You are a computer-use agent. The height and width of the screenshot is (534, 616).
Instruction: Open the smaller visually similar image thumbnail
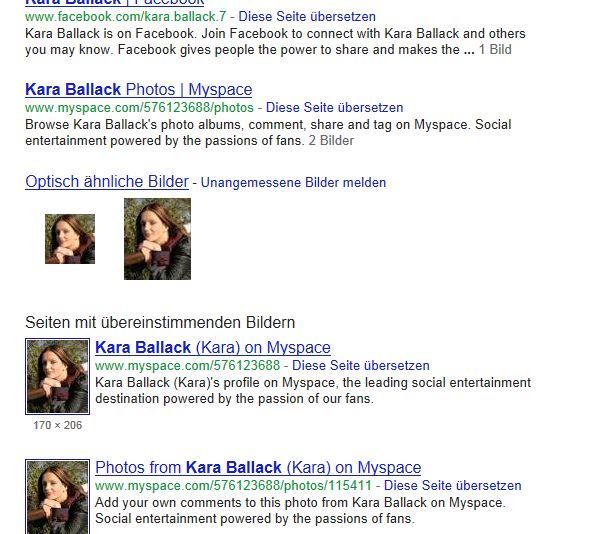70,239
